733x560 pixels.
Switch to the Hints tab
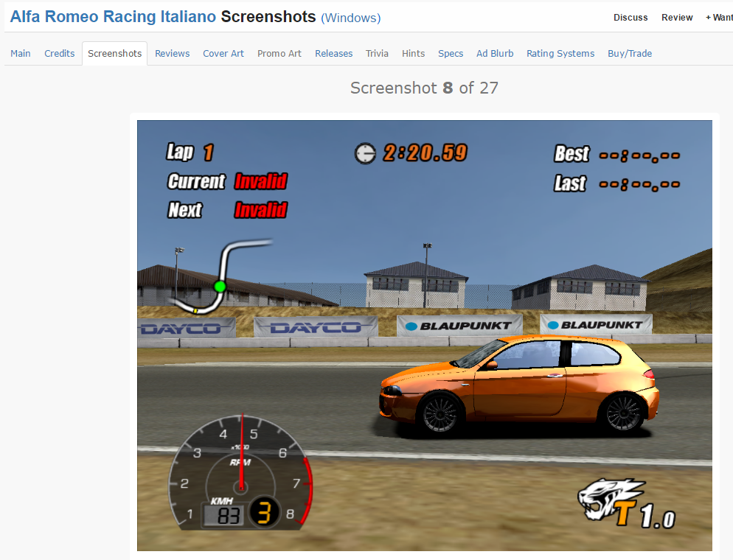(x=413, y=54)
